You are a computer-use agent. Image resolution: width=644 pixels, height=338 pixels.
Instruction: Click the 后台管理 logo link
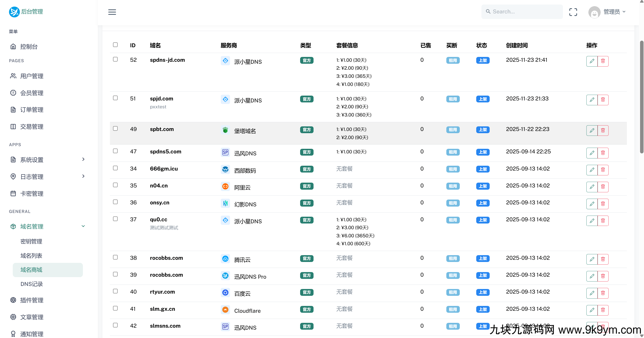tap(26, 11)
